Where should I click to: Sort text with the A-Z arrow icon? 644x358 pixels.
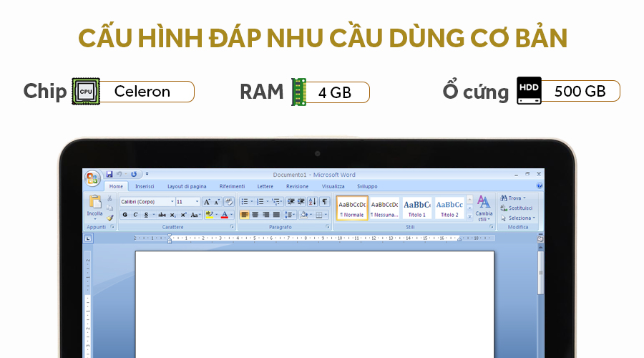click(313, 201)
